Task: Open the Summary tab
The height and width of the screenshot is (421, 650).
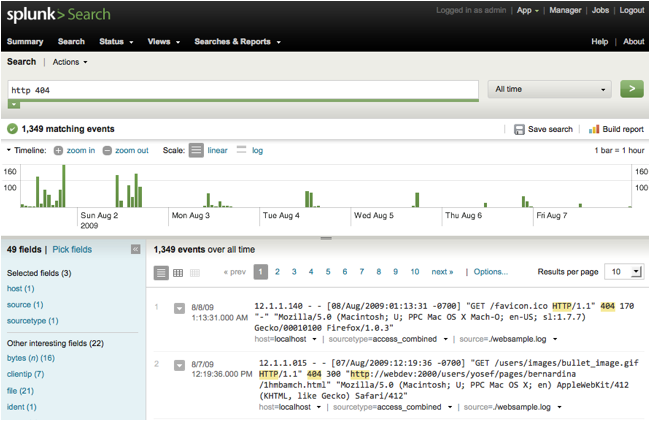Action: point(25,41)
